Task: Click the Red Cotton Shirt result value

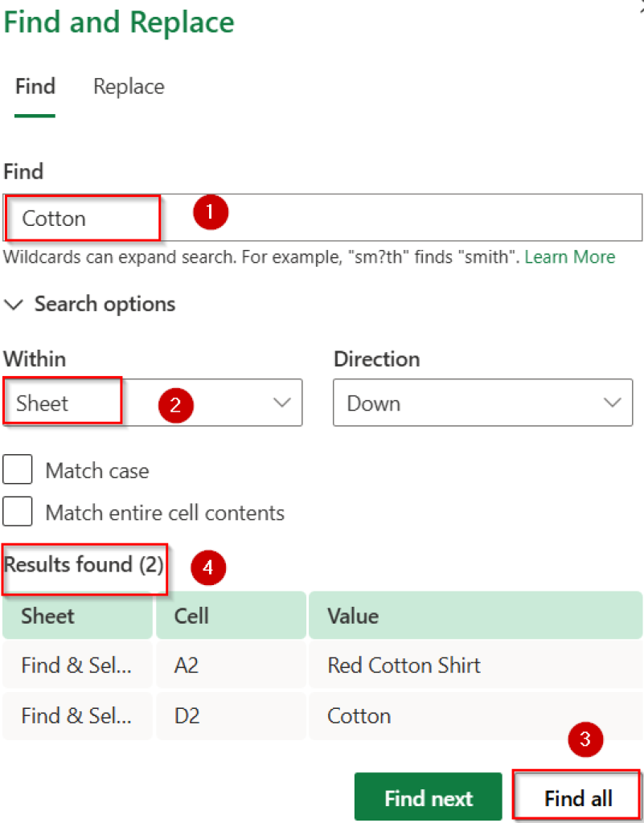Action: point(404,665)
